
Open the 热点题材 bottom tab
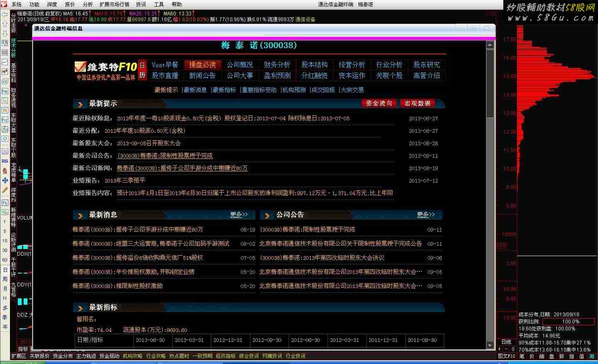(x=179, y=356)
